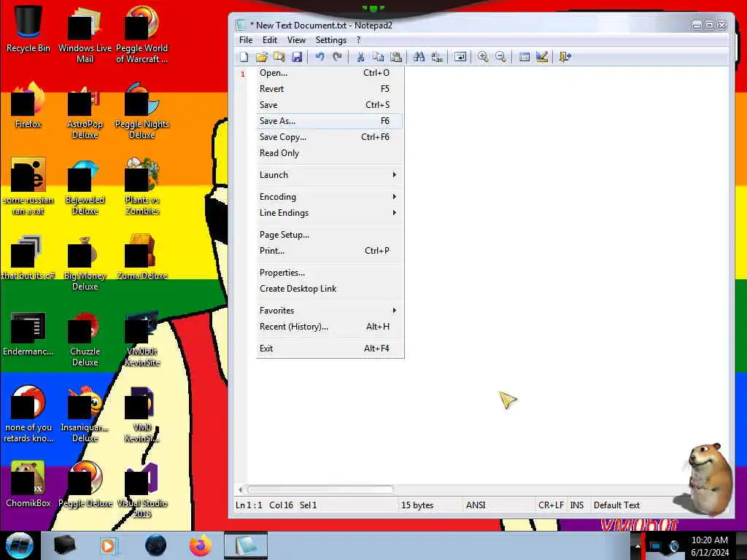Toggle Word Wrap from the toolbar
This screenshot has width=747, height=560.
coord(460,57)
